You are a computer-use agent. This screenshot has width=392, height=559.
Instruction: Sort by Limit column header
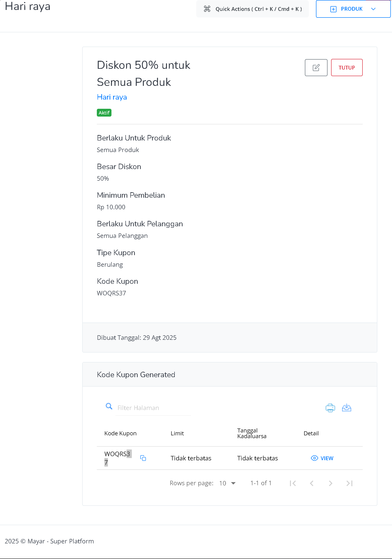(177, 433)
